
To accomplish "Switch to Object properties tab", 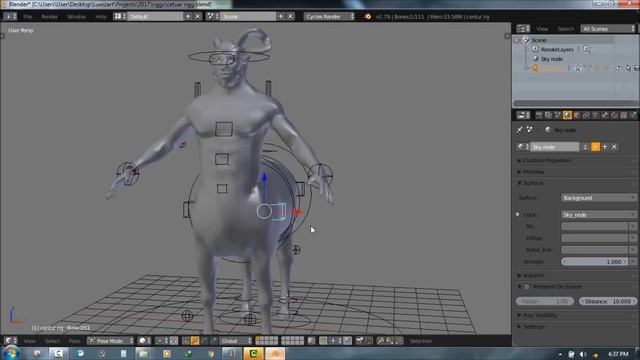I will (x=577, y=116).
